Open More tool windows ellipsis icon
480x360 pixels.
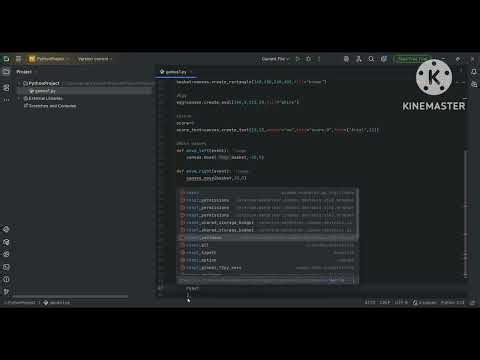pyautogui.click(x=6, y=100)
